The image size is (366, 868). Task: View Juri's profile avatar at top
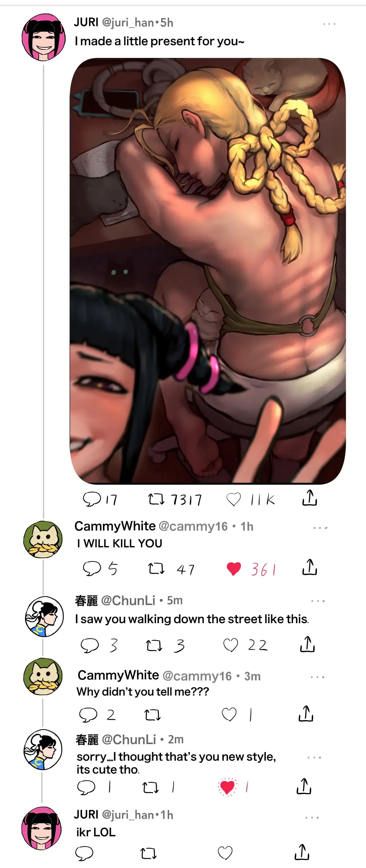[44, 37]
